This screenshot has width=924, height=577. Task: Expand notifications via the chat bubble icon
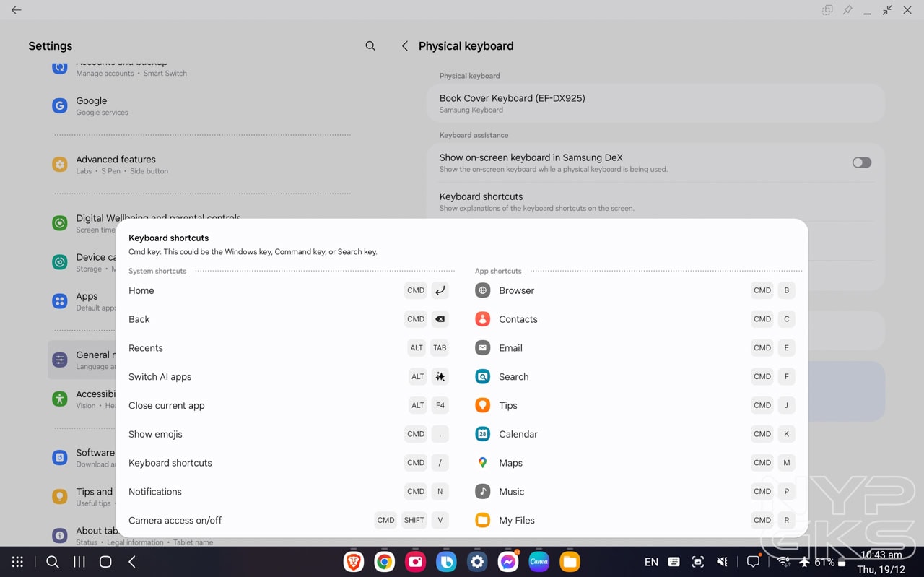click(753, 561)
